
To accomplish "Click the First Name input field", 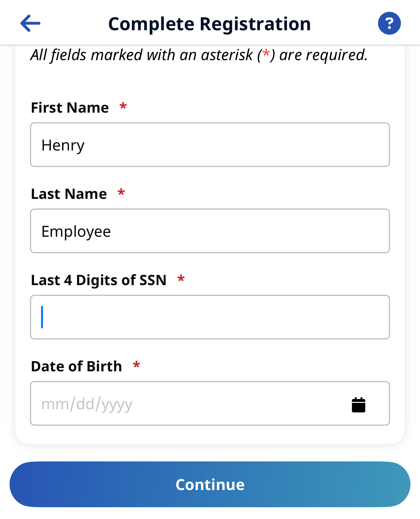I will [x=210, y=145].
